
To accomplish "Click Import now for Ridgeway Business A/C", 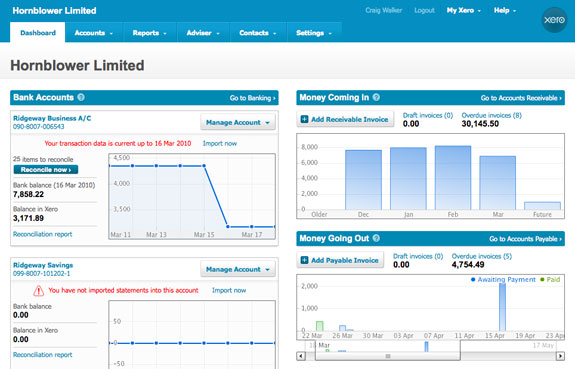I will 220,143.
